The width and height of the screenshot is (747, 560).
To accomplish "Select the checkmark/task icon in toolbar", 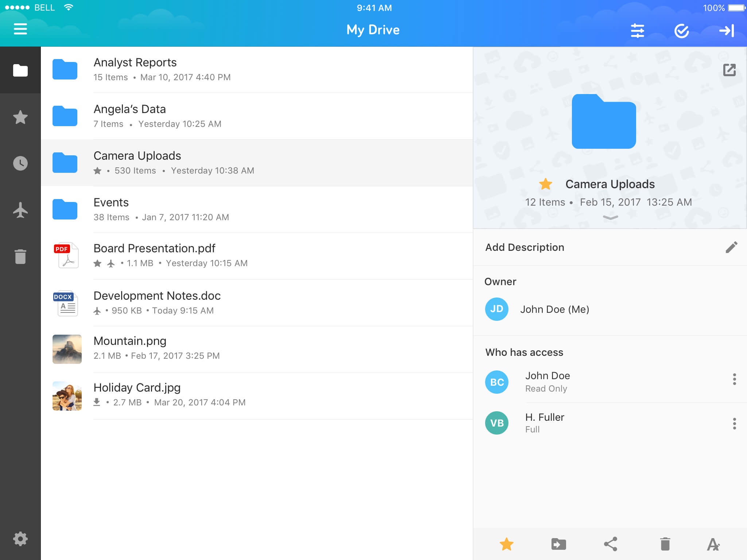I will pos(682,31).
